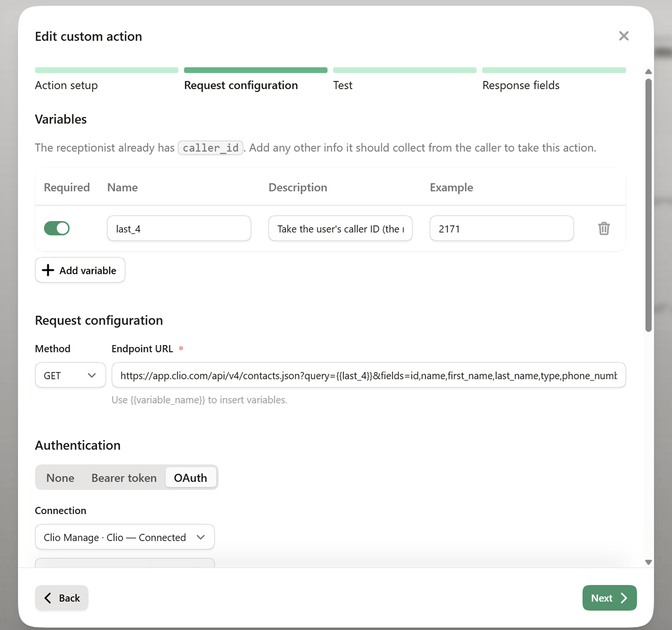This screenshot has height=630, width=672.
Task: Choose Bearer token authentication
Action: (x=124, y=478)
